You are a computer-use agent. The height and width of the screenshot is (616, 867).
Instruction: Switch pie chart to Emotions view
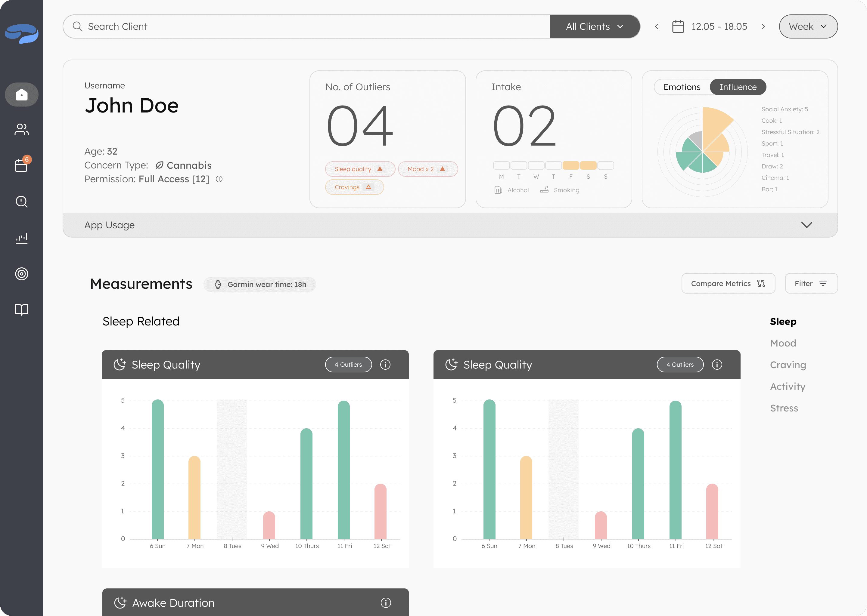682,87
